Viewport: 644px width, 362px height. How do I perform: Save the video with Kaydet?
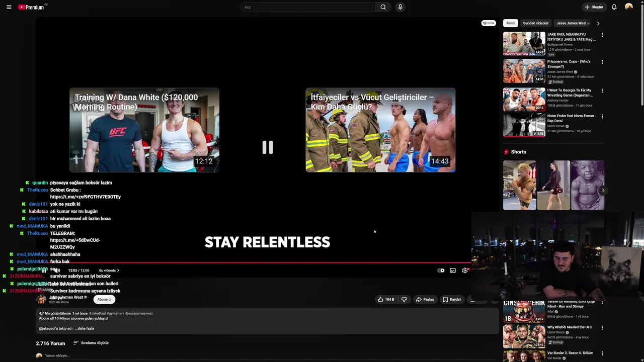[x=452, y=299]
